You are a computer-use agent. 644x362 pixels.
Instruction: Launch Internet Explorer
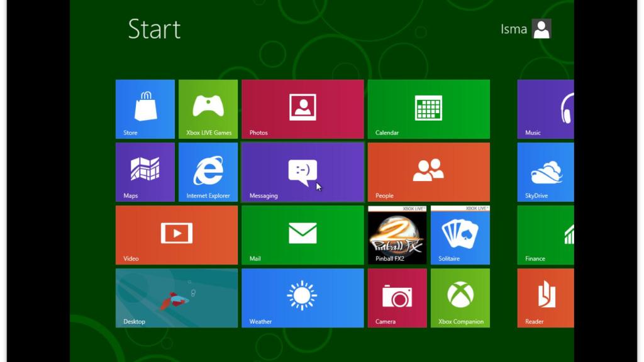pyautogui.click(x=208, y=172)
